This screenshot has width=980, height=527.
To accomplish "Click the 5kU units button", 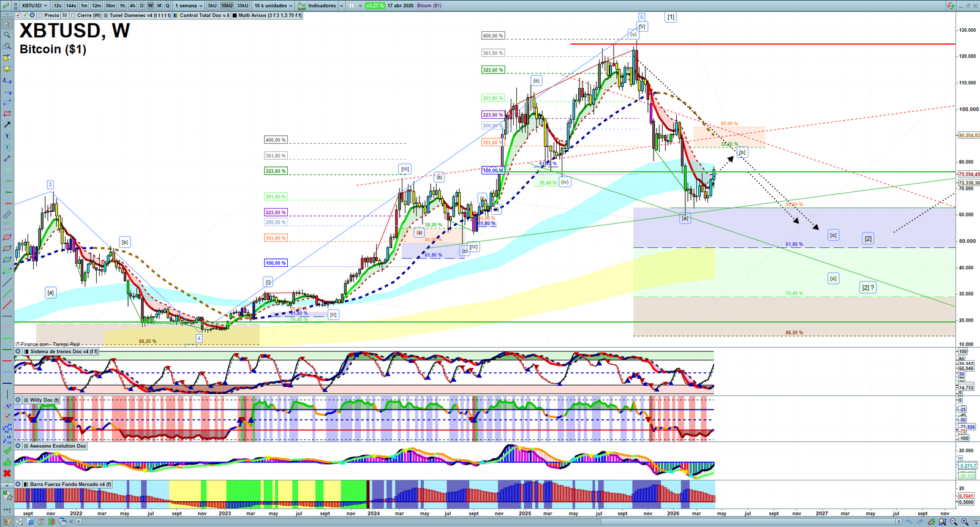I will pyautogui.click(x=213, y=6).
